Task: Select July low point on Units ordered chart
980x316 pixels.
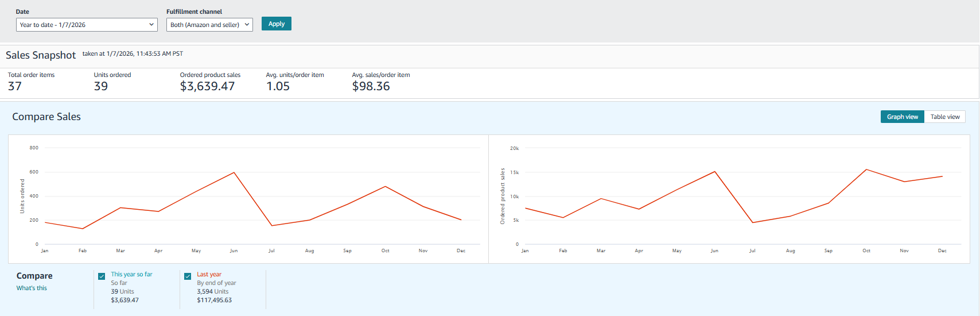Action: pyautogui.click(x=272, y=225)
